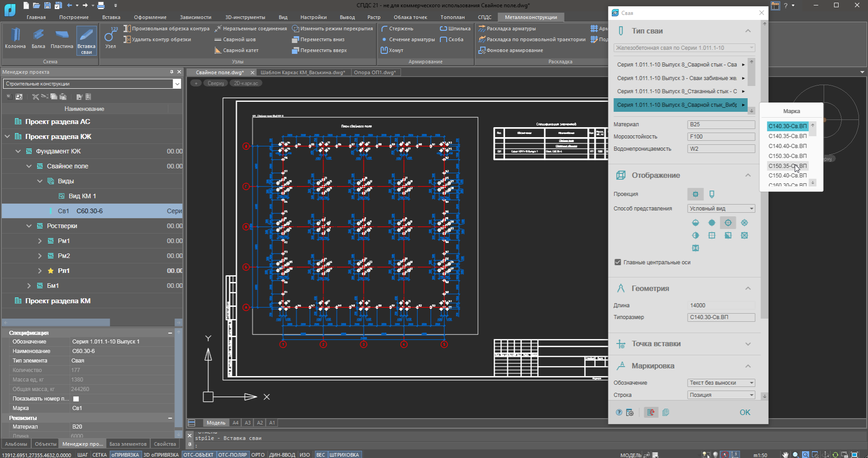Toggle ВЕС in status bar
Viewport: 868px width, 458px height.
tap(321, 454)
